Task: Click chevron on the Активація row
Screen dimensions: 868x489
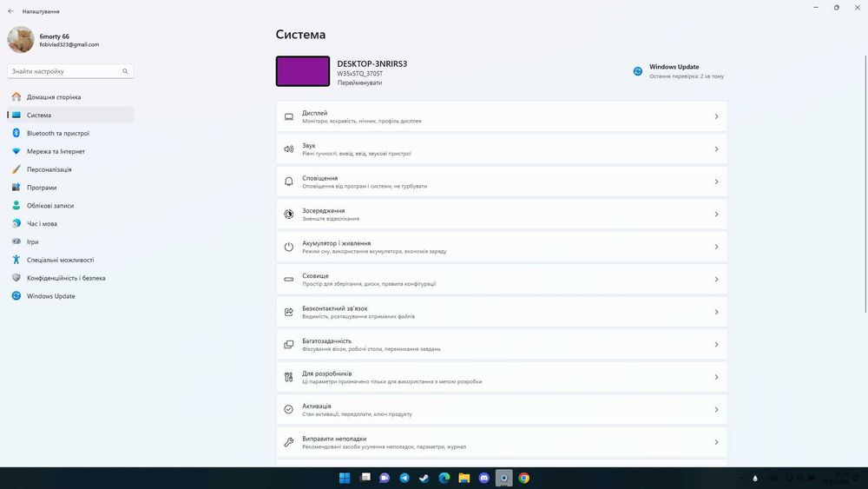Action: click(x=716, y=410)
